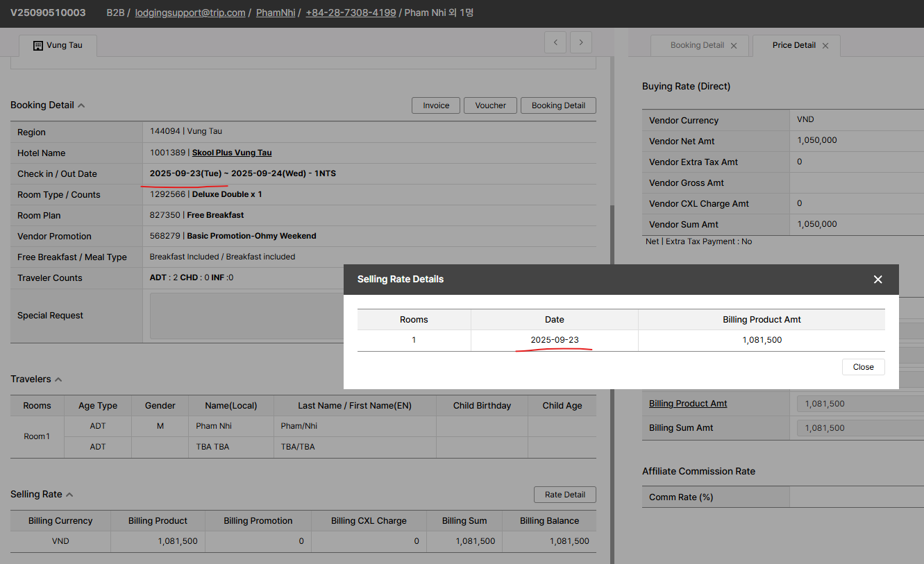Collapse the Selling Rate section
Image resolution: width=924 pixels, height=564 pixels.
(69, 495)
